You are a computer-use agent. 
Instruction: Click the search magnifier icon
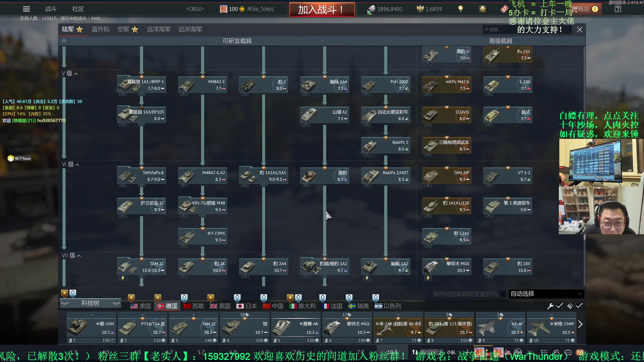click(x=486, y=29)
